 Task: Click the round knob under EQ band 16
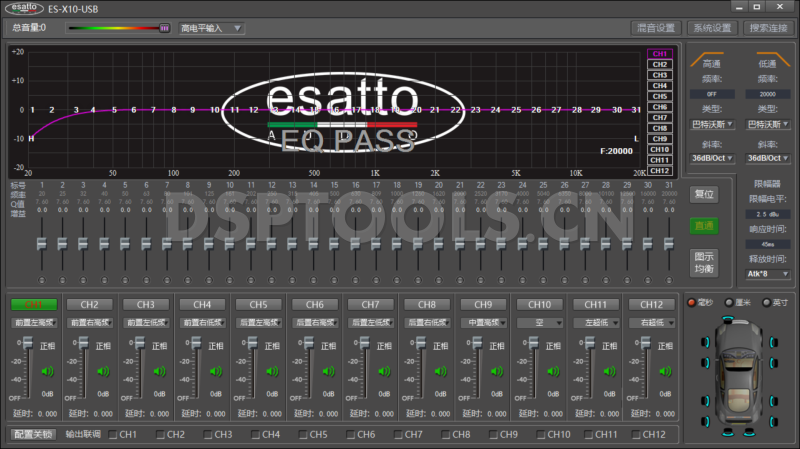pyautogui.click(x=355, y=280)
